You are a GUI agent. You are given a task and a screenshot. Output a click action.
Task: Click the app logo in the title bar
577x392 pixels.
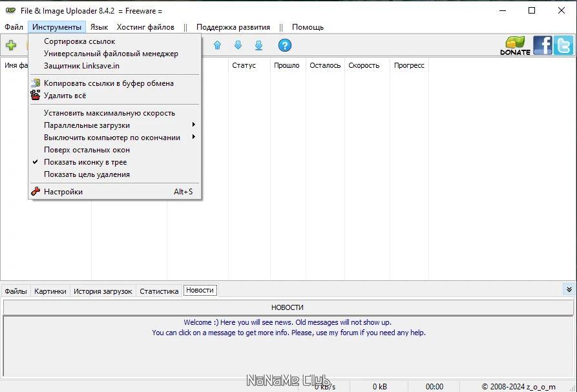[10, 11]
